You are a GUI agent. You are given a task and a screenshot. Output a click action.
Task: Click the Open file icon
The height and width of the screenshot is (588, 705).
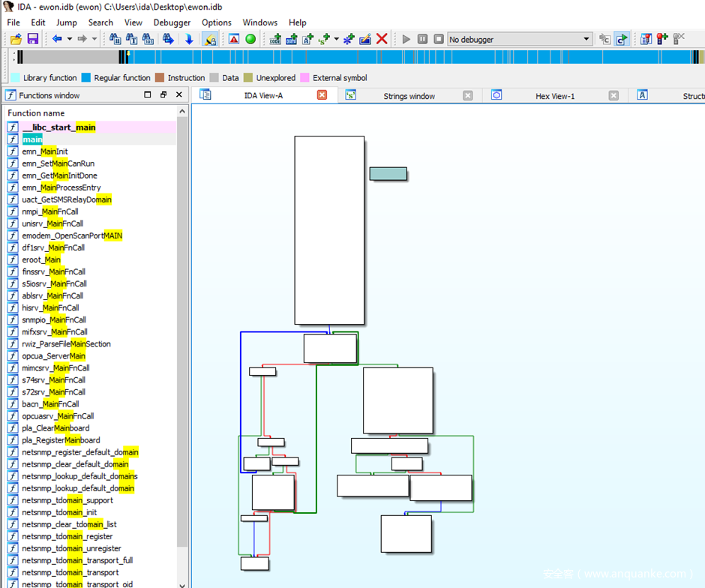pos(15,39)
